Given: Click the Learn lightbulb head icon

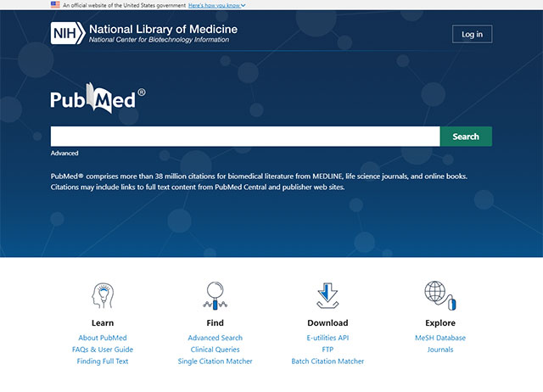Looking at the screenshot, I should (x=102, y=295).
